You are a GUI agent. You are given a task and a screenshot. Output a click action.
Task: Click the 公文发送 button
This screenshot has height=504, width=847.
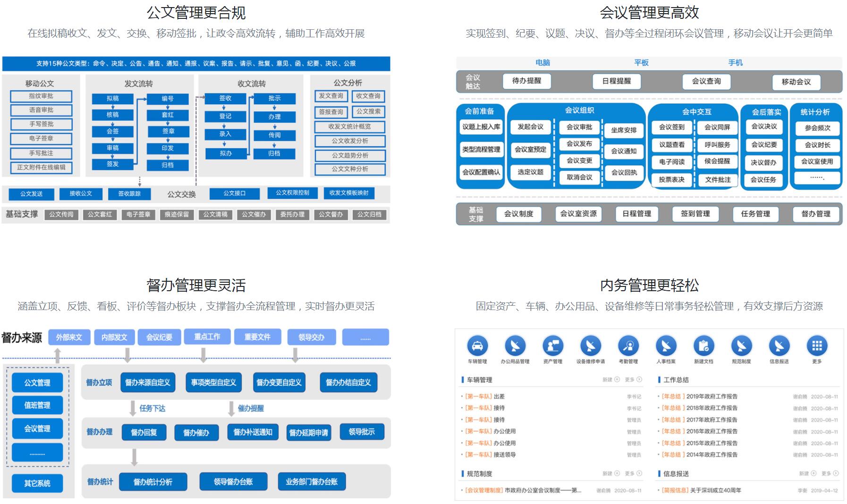pos(31,193)
